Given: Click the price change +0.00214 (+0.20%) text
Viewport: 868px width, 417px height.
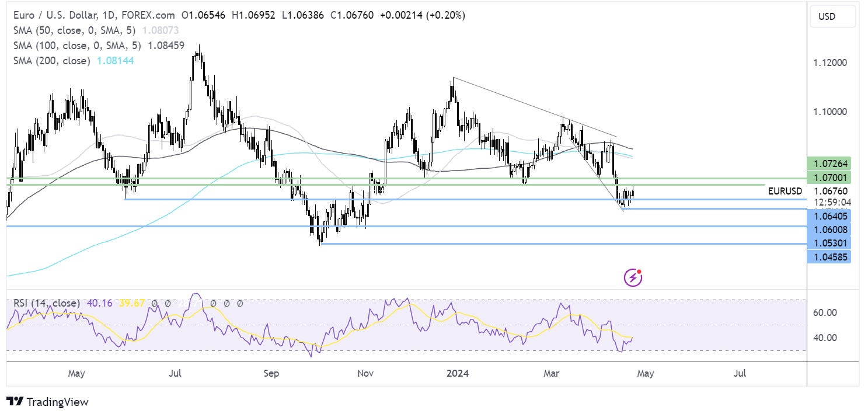Looking at the screenshot, I should click(x=422, y=16).
